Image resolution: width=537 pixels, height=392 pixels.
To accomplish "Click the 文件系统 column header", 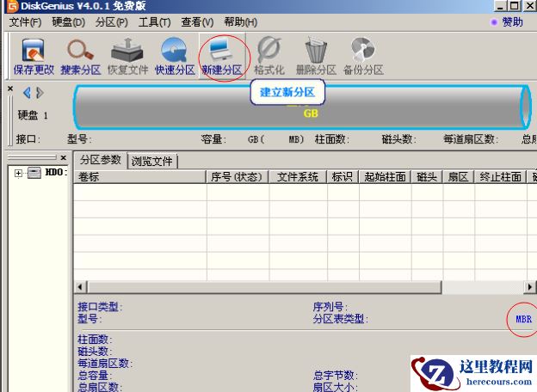I will [x=298, y=177].
